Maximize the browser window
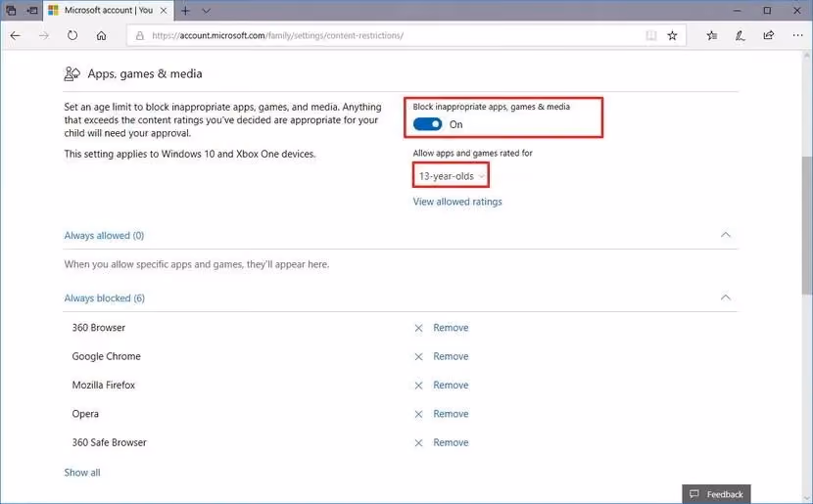 (767, 11)
